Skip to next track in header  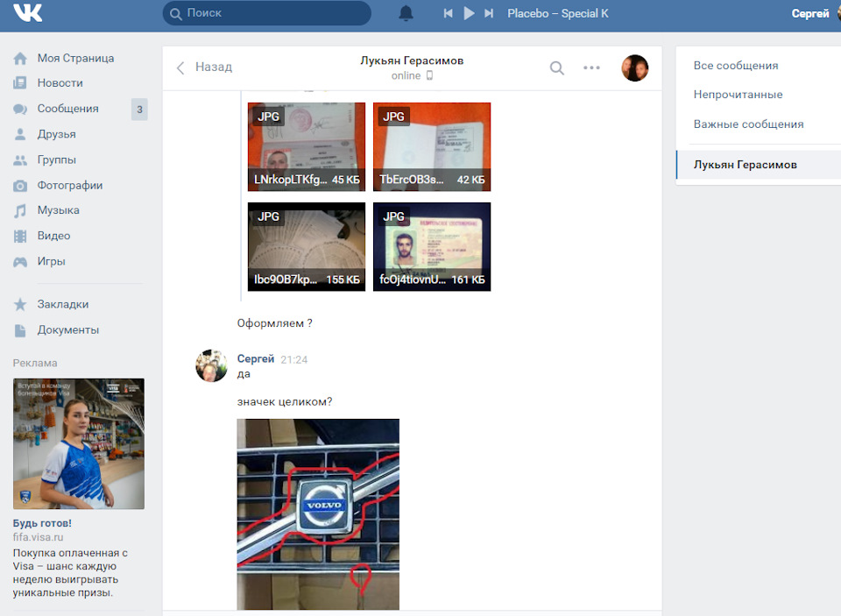[489, 13]
